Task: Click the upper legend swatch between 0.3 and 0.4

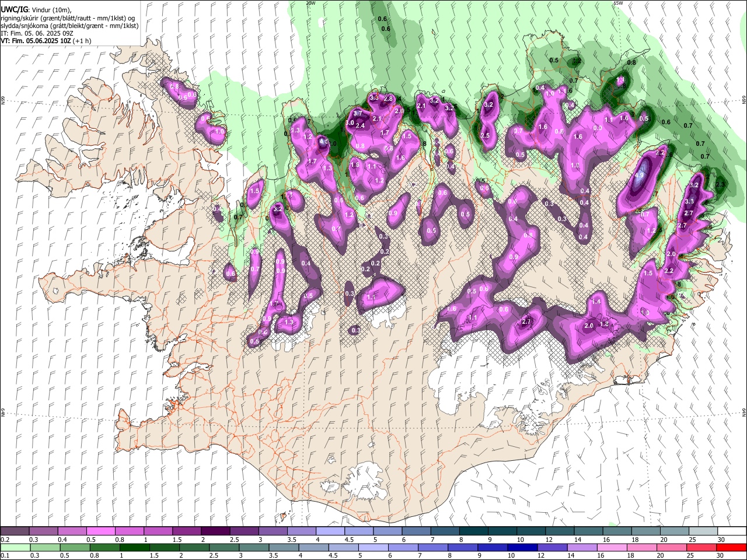Action: (x=44, y=531)
